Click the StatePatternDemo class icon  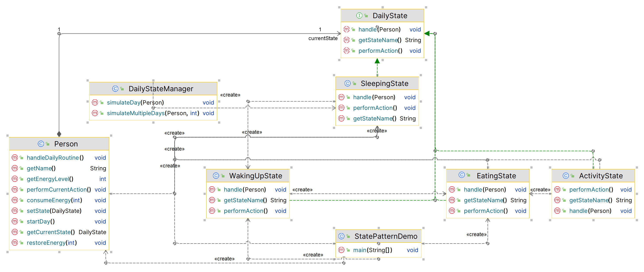[341, 236]
